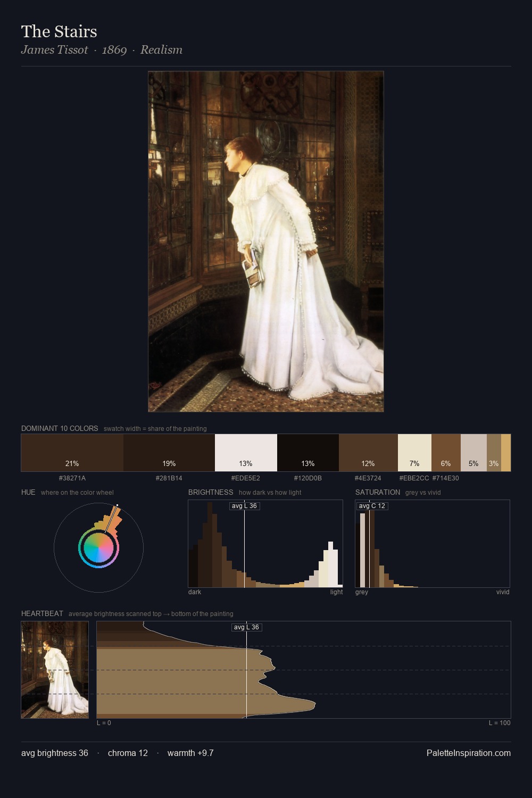Click the hex label #281B14
The width and height of the screenshot is (532, 798).
pos(169,478)
